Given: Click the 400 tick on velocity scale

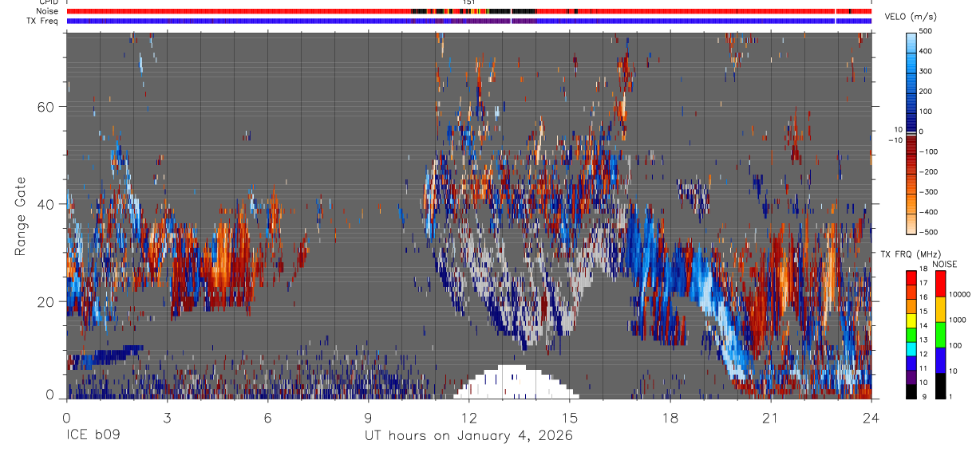Looking at the screenshot, I should pos(927,51).
